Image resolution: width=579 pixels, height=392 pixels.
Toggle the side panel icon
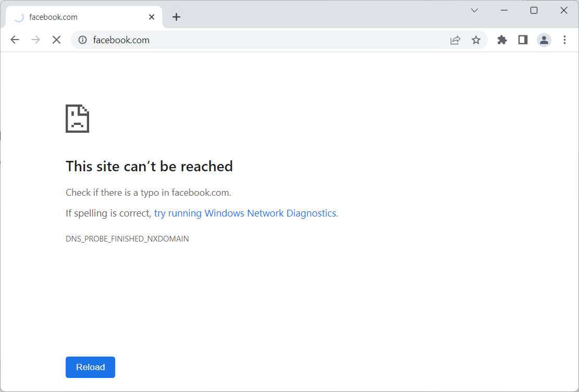tap(523, 40)
